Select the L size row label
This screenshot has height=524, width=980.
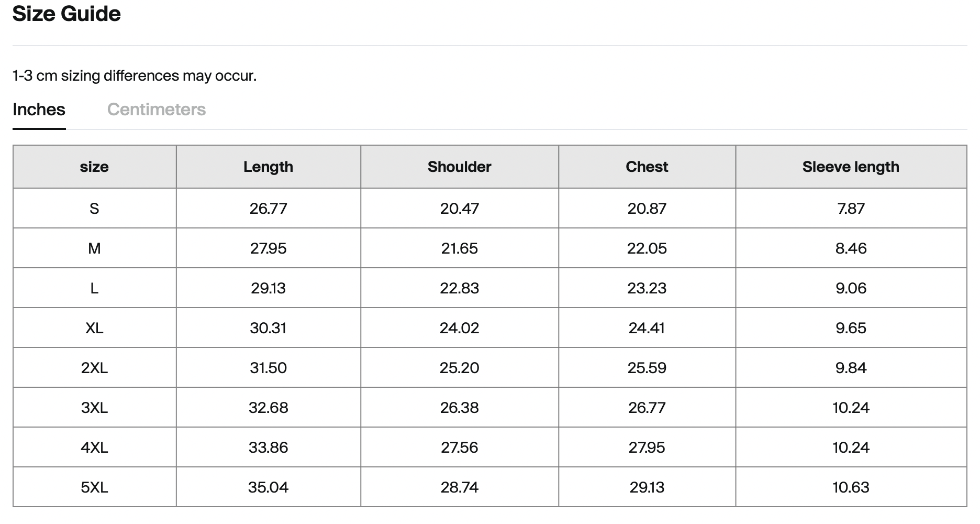[x=94, y=288]
